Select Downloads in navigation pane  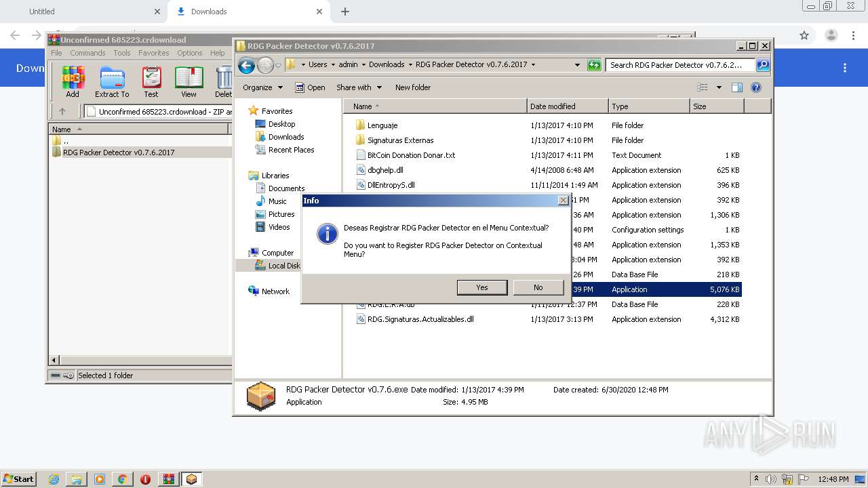(279, 137)
